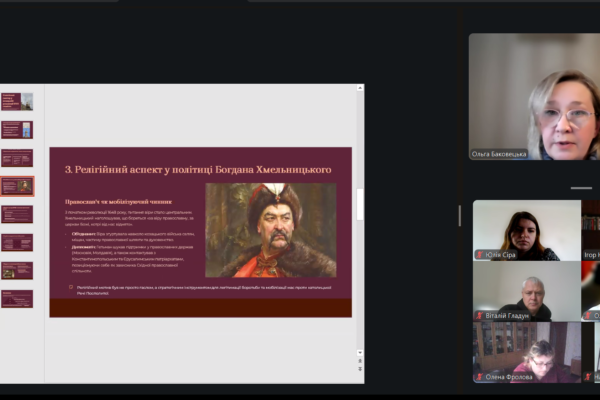Click the scroll down arrow of slide scrollbar

(360, 350)
